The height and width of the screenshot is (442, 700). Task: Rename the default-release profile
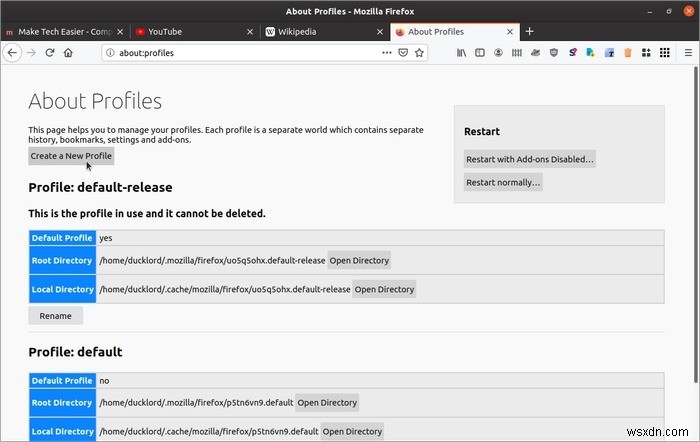coord(56,316)
